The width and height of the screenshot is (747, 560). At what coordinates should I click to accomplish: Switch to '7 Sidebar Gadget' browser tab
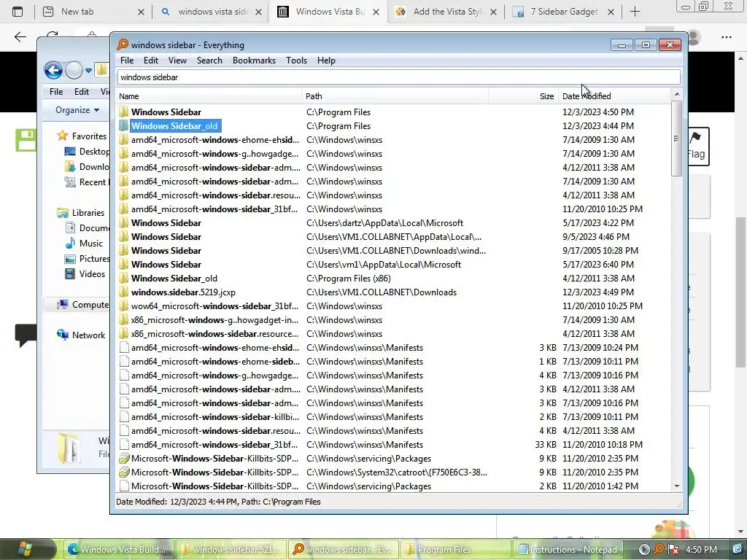tap(565, 12)
